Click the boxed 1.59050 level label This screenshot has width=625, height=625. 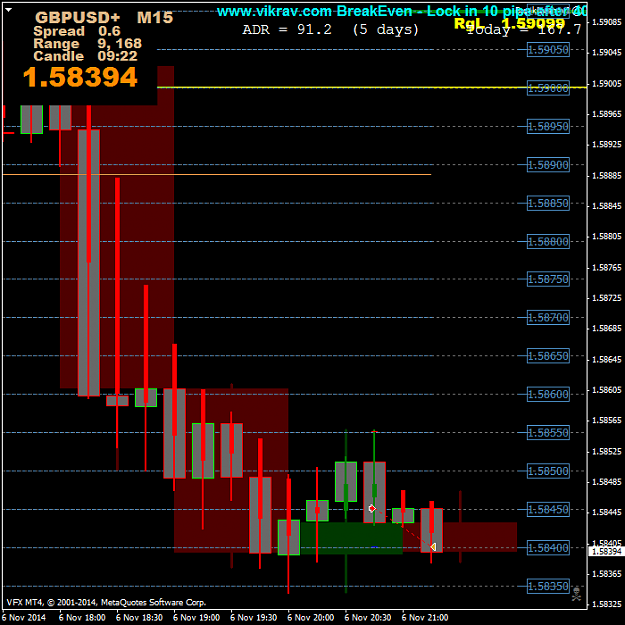[x=548, y=50]
